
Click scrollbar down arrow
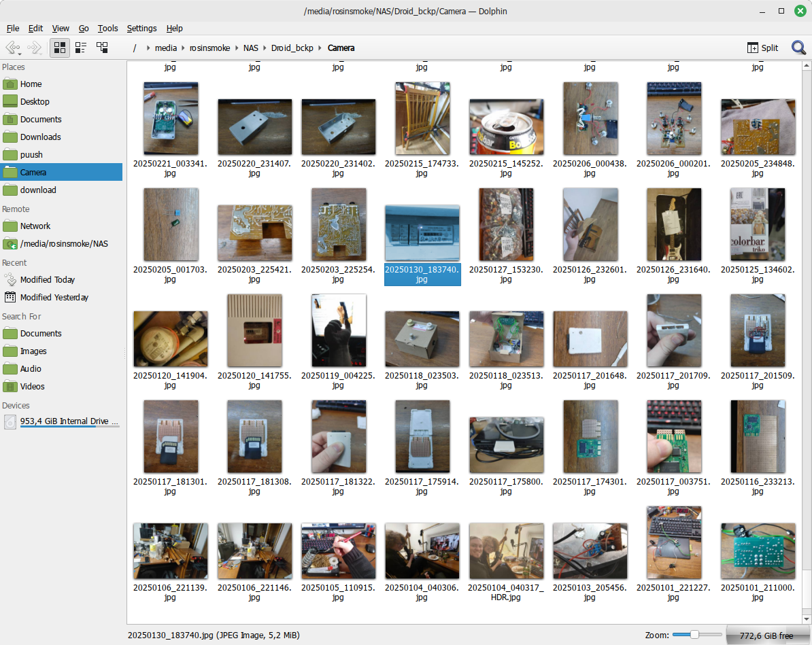point(807,619)
